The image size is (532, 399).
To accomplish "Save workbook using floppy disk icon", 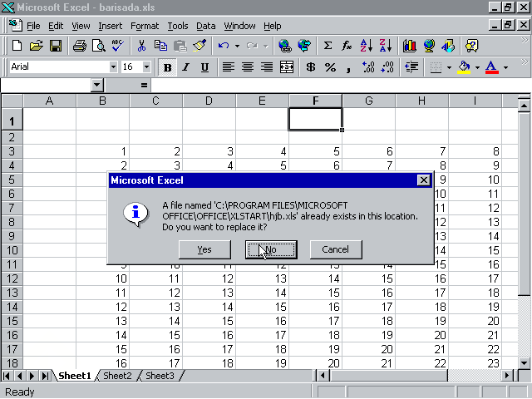I will pos(56,46).
